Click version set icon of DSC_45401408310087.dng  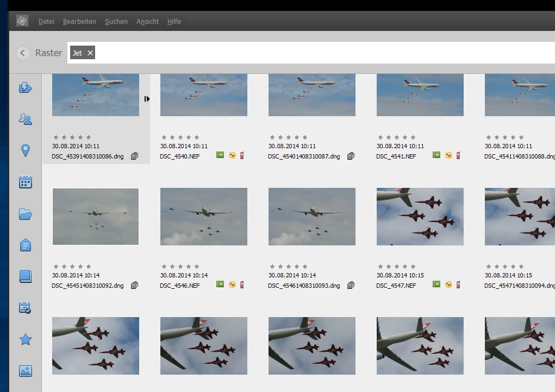point(351,156)
